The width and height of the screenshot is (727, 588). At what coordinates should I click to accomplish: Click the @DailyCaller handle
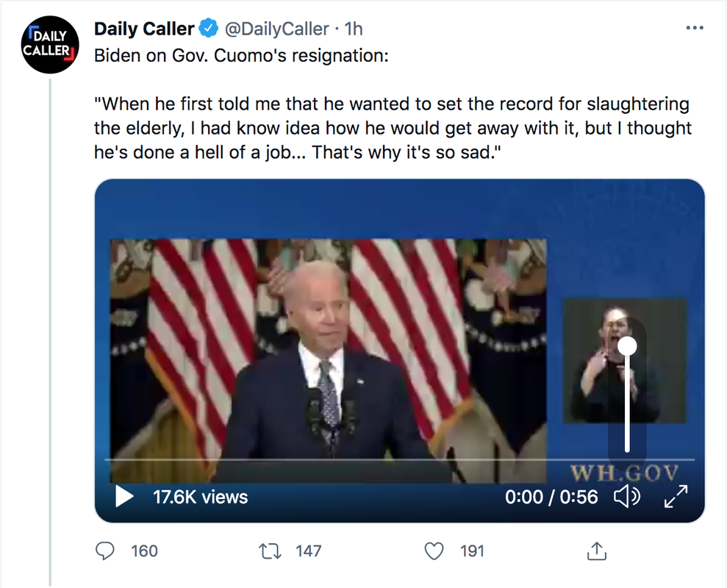click(x=276, y=29)
